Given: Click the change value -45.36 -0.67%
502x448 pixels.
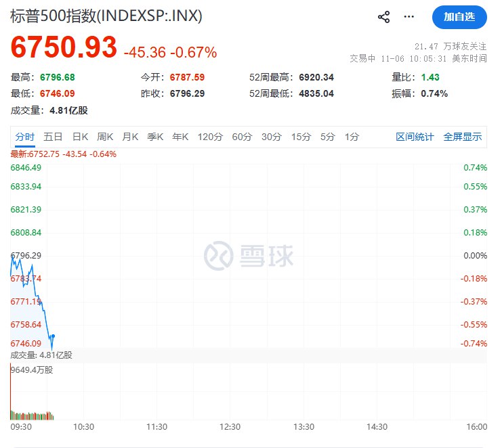Looking at the screenshot, I should tap(170, 52).
